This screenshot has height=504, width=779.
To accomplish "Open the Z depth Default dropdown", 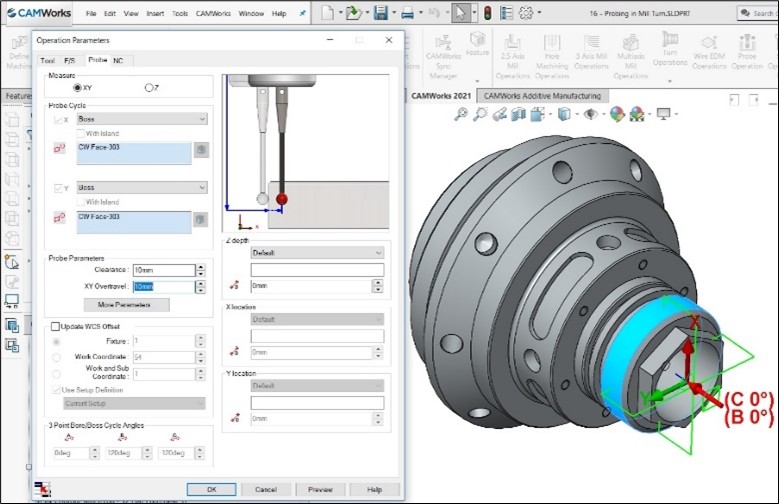I will pyautogui.click(x=317, y=253).
